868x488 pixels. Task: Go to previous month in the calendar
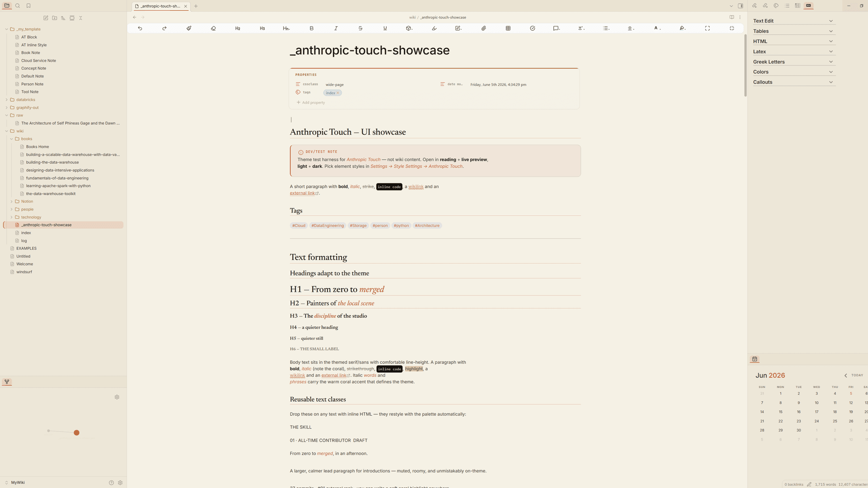(845, 375)
